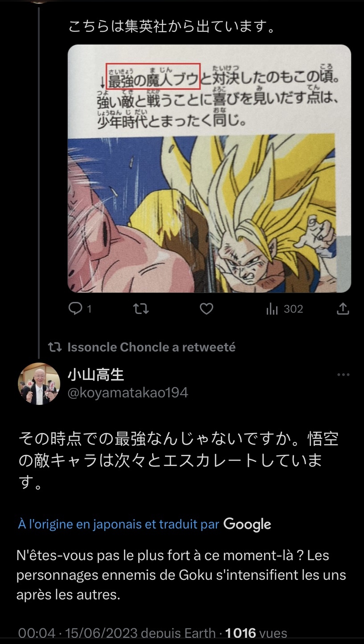Select the display name 小山高生
Screen dimensions: 364x644
tap(95, 375)
